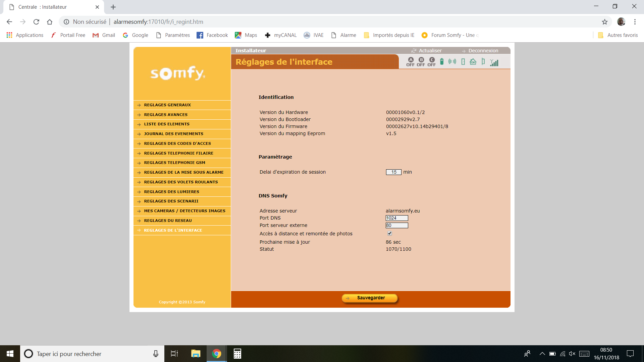Toggle remote access and photo upload checkbox

point(390,234)
